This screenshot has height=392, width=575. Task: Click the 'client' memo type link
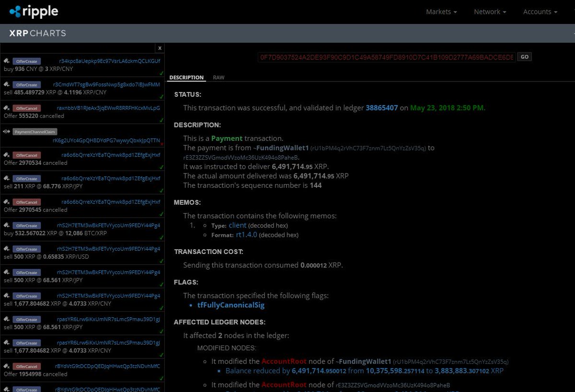(x=238, y=225)
